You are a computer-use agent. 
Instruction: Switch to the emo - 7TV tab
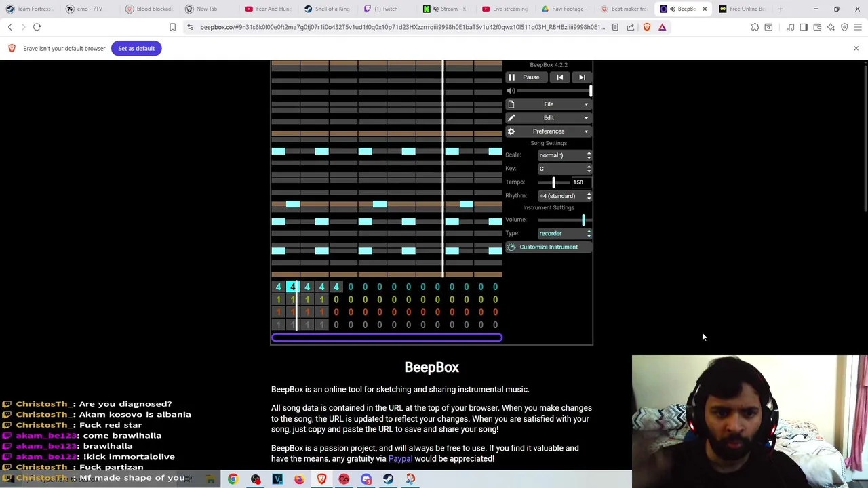click(90, 9)
